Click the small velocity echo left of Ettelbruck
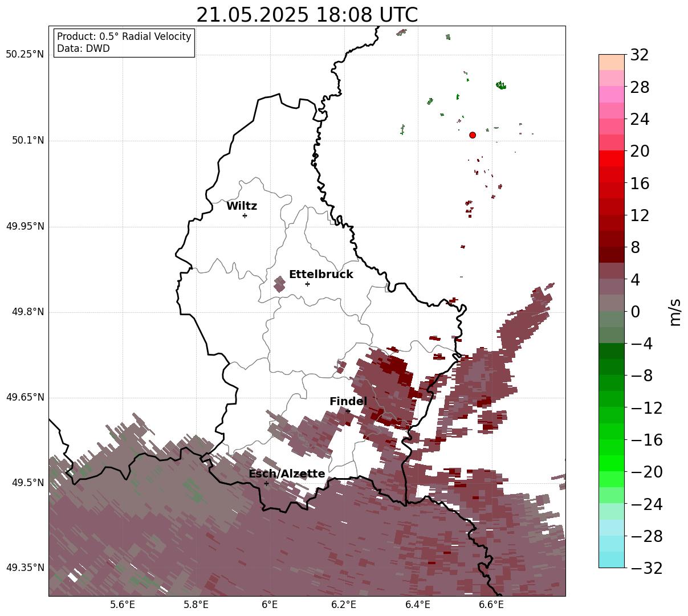 (x=279, y=284)
